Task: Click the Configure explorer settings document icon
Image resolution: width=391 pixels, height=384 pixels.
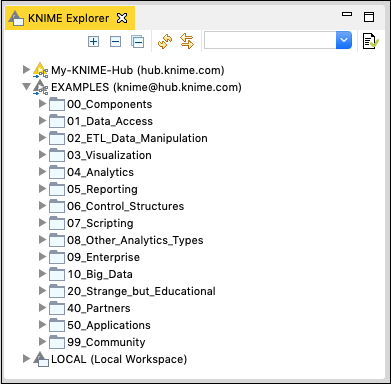Action: 371,41
